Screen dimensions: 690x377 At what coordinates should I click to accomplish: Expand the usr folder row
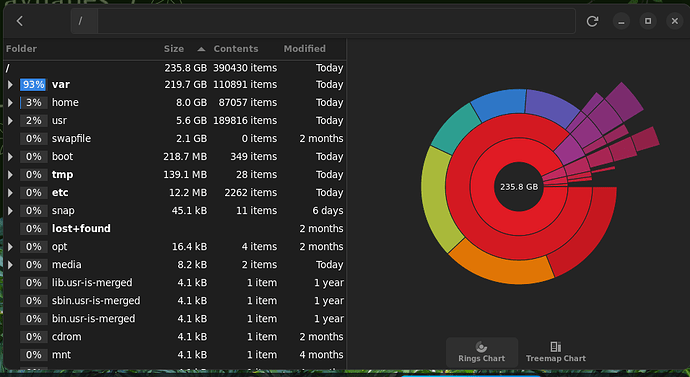point(10,121)
